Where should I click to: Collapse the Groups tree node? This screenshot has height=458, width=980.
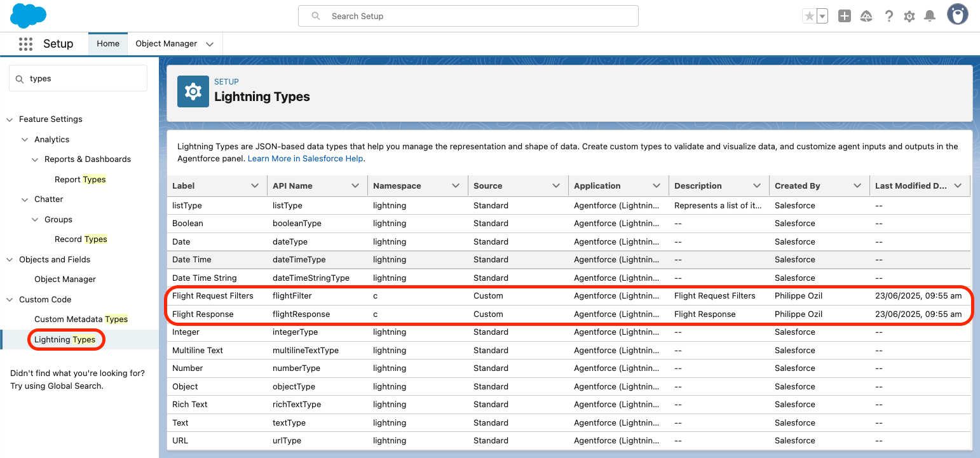[x=35, y=220]
